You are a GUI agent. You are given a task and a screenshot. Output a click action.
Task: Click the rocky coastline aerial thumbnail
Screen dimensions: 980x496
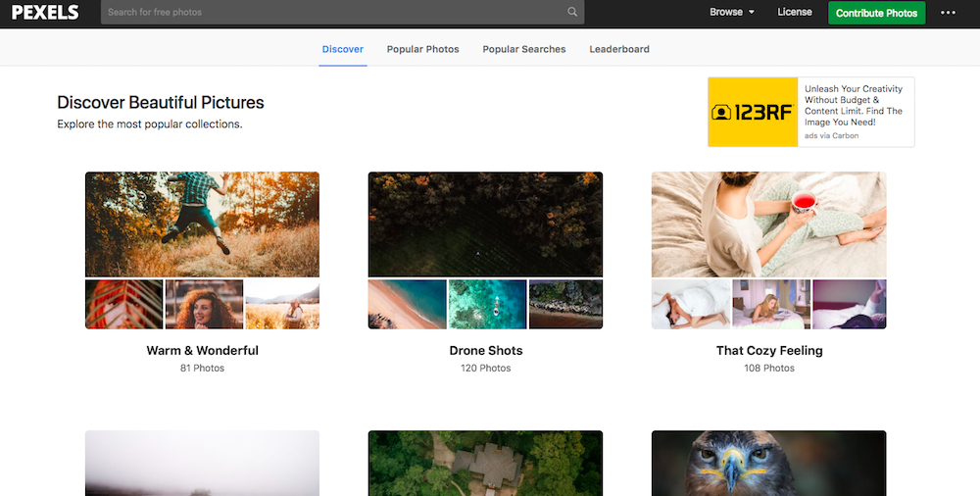tap(566, 304)
